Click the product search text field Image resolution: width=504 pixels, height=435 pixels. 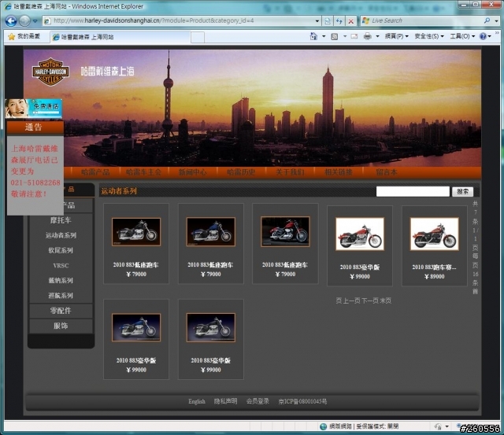pyautogui.click(x=413, y=191)
